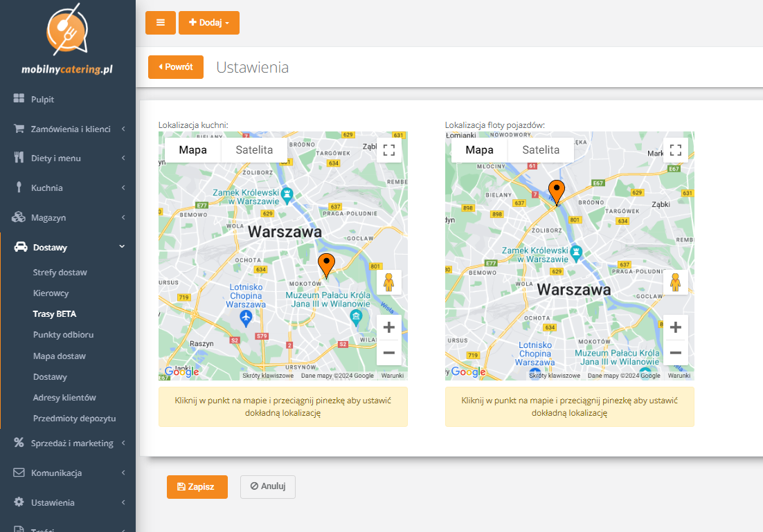Zoom out on the kitchen map
Viewport: 763px width, 532px height.
click(x=389, y=353)
